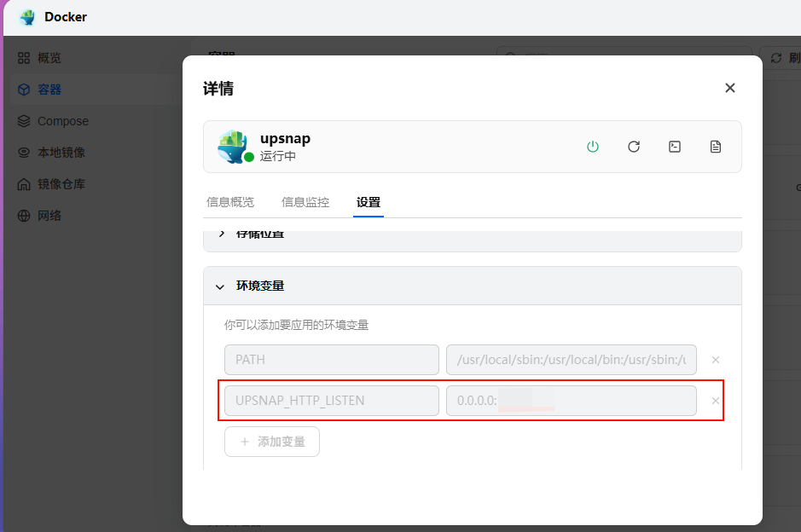Click the /usr/local/sbin PATH value field
Screen dimensions: 801x532
coord(572,360)
